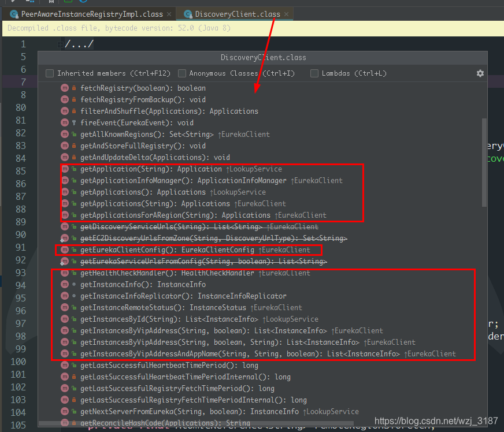Screen dimensions: 504x432
Task: Enable Inherited members checkbox
Action: (50, 73)
